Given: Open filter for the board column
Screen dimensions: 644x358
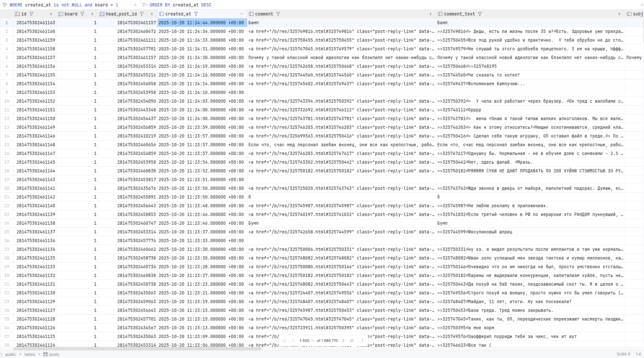Looking at the screenshot, I should (82, 14).
